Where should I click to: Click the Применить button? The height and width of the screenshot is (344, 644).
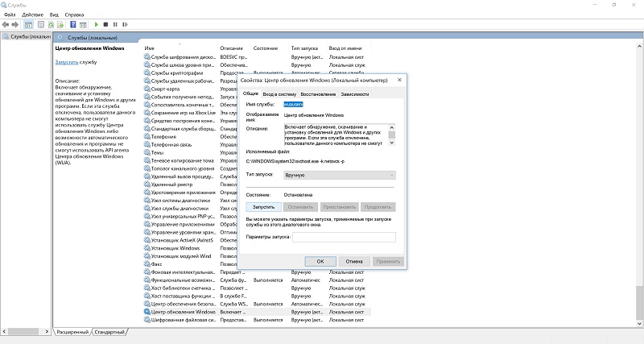(x=388, y=261)
